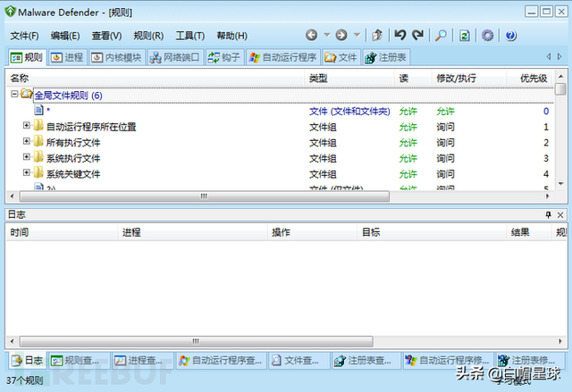Expand the 所有执行文件 group

tap(26, 141)
